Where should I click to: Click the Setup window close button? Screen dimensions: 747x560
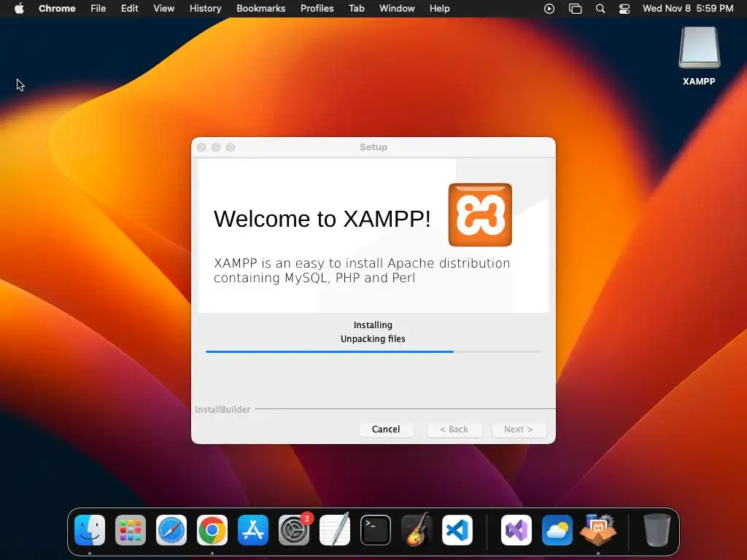201,147
